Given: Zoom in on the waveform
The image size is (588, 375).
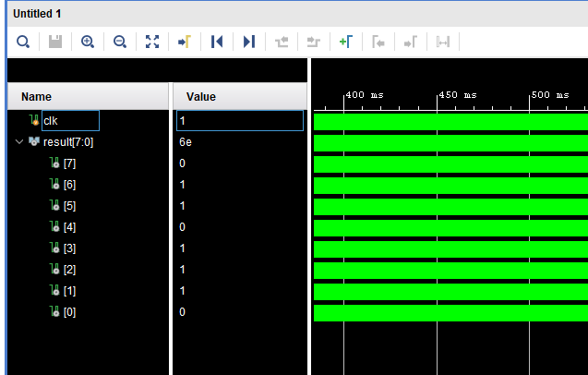Looking at the screenshot, I should point(88,42).
